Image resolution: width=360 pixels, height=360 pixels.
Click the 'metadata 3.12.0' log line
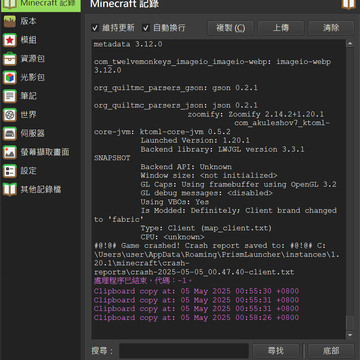click(128, 44)
